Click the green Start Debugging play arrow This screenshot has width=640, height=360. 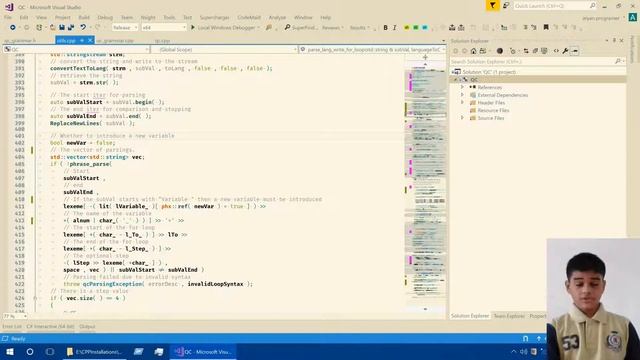click(x=193, y=27)
